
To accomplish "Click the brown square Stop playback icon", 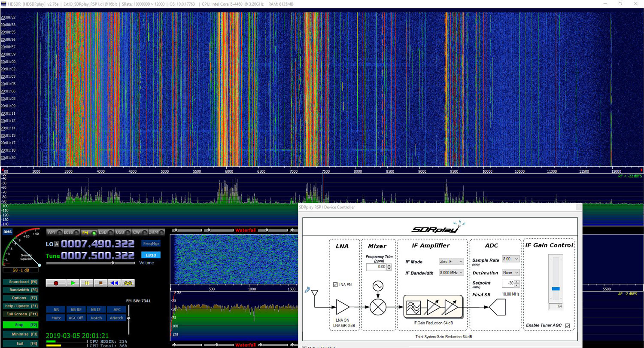I will click(x=100, y=283).
